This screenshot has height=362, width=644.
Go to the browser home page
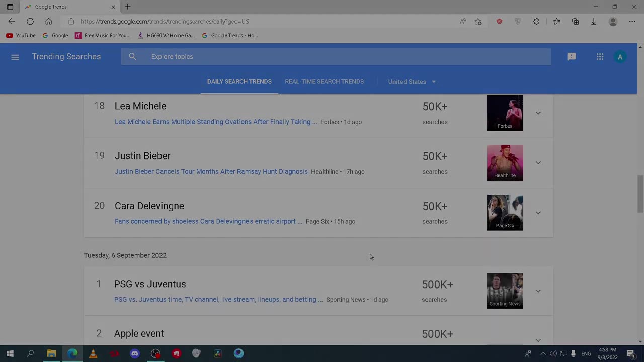click(48, 21)
